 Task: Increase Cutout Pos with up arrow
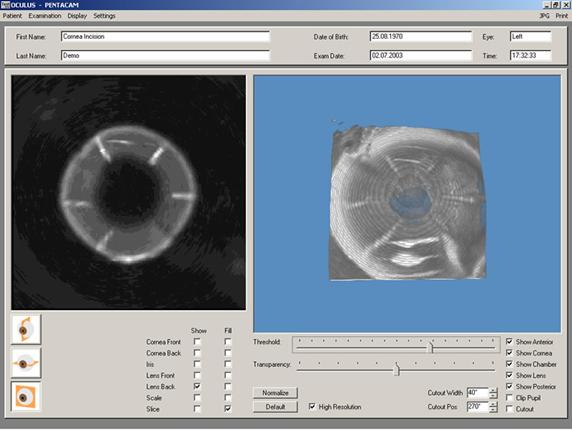pos(493,404)
